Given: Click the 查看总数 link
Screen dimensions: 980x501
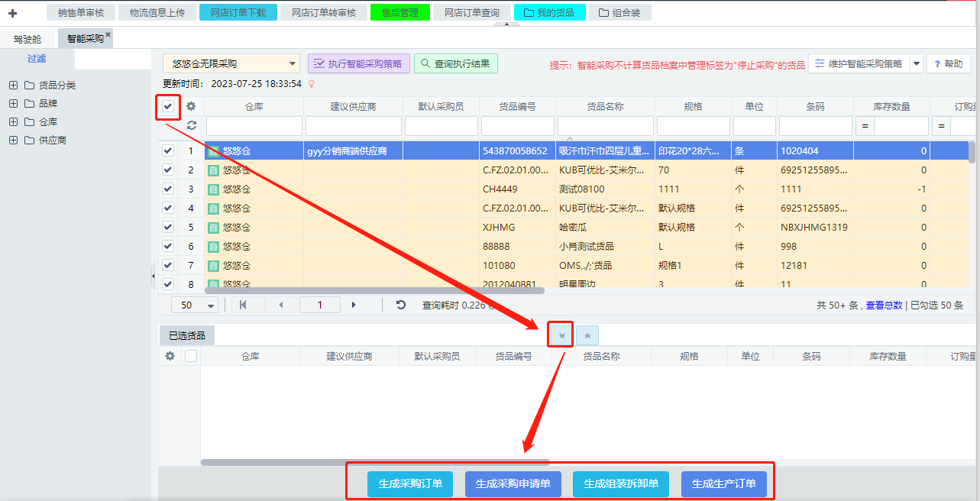Looking at the screenshot, I should (x=884, y=305).
